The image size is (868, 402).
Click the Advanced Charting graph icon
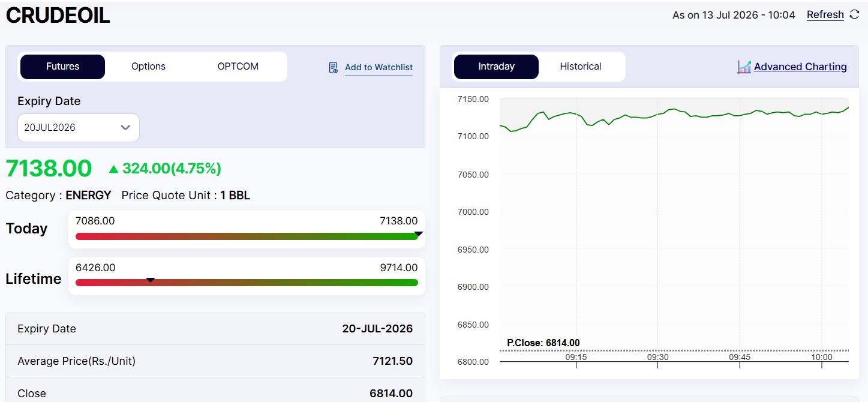(x=744, y=67)
